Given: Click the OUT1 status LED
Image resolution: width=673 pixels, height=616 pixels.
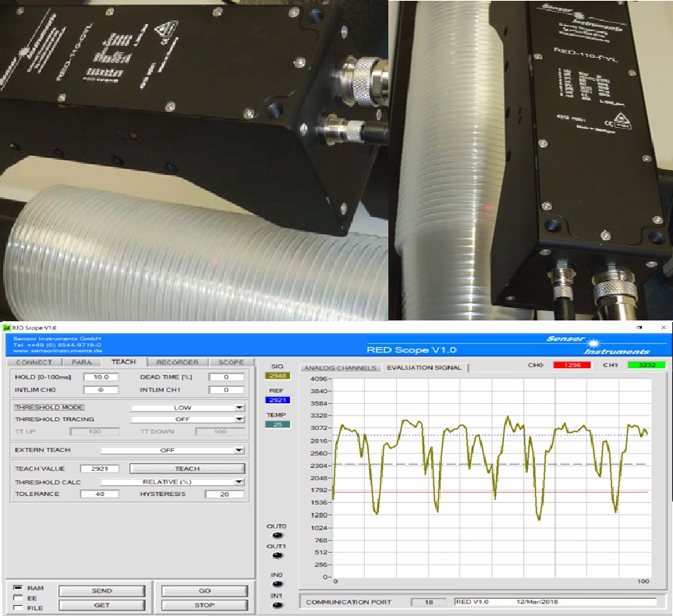Looking at the screenshot, I should pyautogui.click(x=278, y=555).
